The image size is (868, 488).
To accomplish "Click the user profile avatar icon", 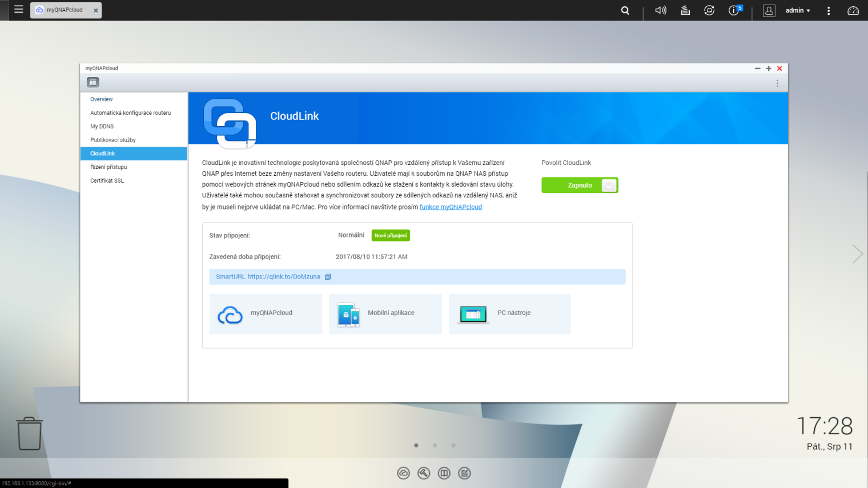I will (769, 10).
